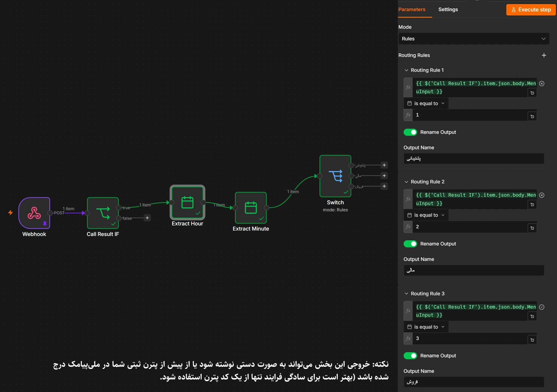The height and width of the screenshot is (392, 557).
Task: Click the pin icon on Webhook node
Action: (x=45, y=223)
